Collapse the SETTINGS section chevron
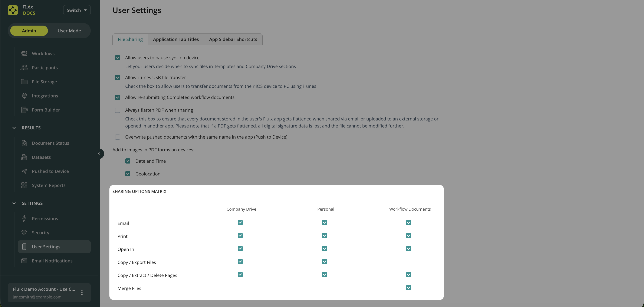Viewport: 644px width, 307px height. [14, 203]
